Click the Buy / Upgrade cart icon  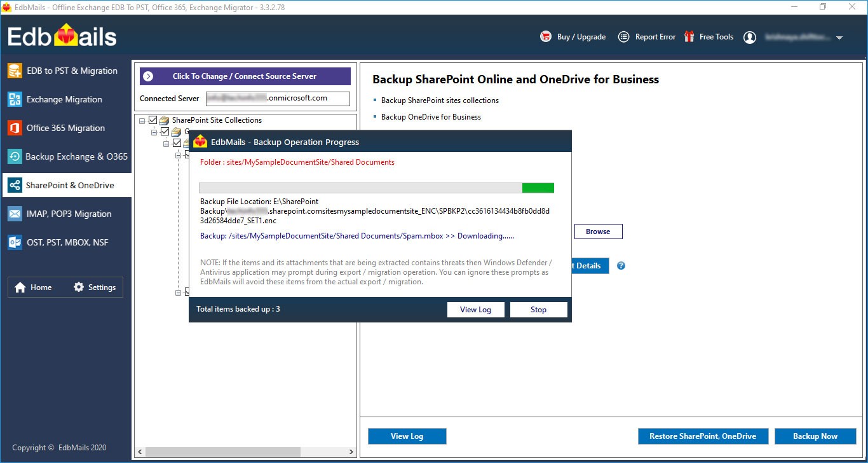[x=546, y=37]
